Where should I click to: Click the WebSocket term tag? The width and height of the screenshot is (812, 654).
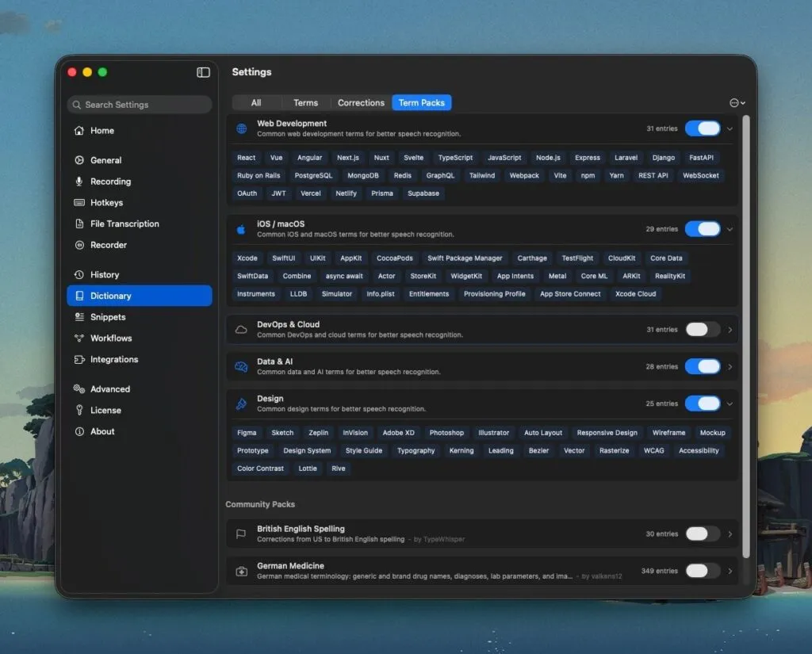point(700,175)
